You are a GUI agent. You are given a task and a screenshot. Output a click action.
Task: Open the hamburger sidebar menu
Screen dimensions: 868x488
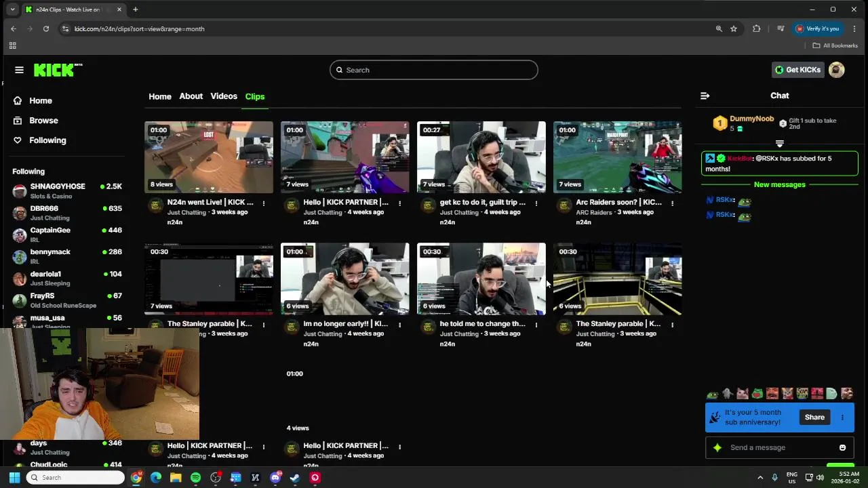pos(19,70)
